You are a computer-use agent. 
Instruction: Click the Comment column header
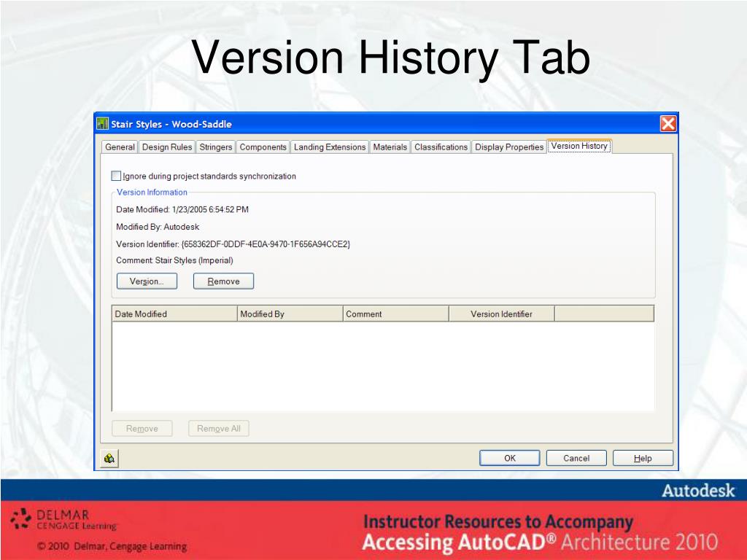396,314
